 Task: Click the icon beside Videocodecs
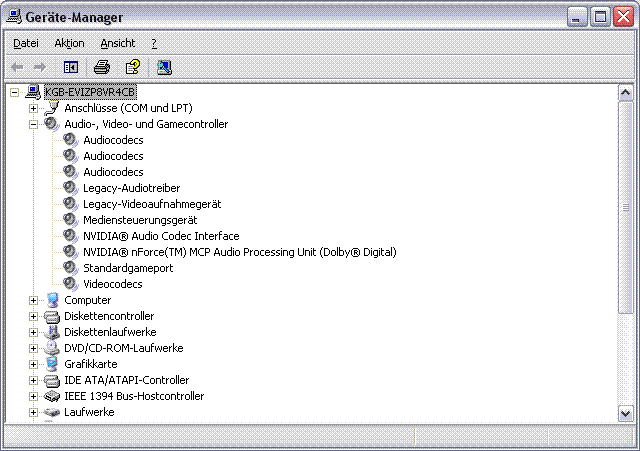[71, 284]
